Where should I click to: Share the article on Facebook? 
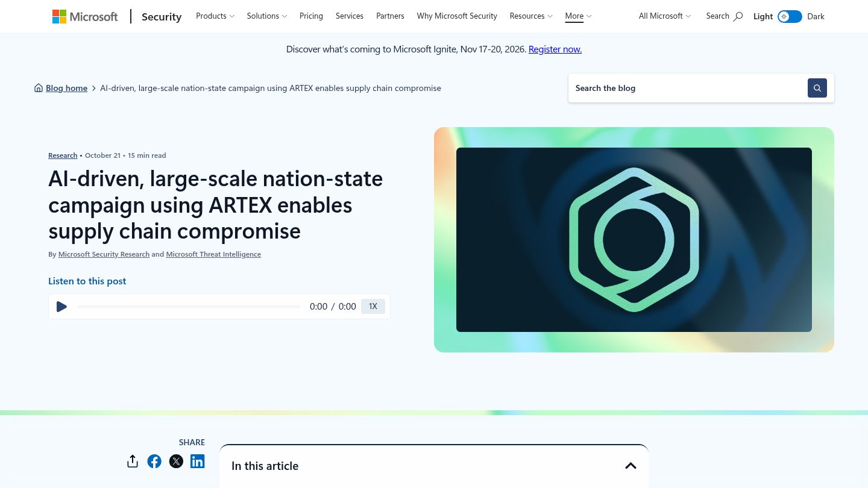point(154,461)
